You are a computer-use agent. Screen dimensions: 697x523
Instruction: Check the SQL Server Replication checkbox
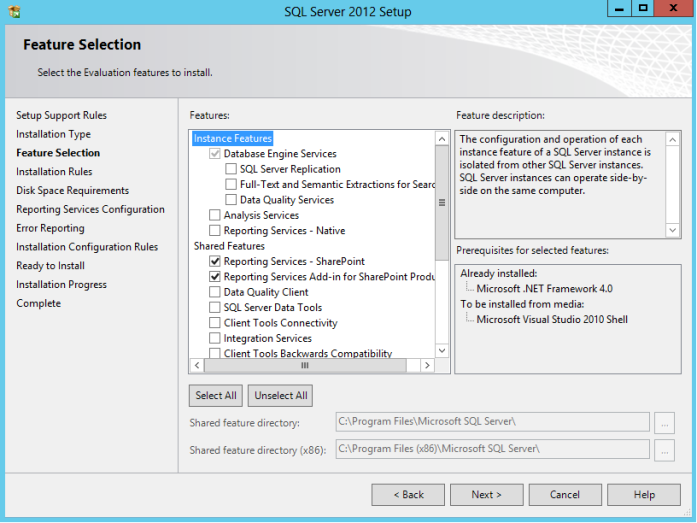(x=231, y=169)
